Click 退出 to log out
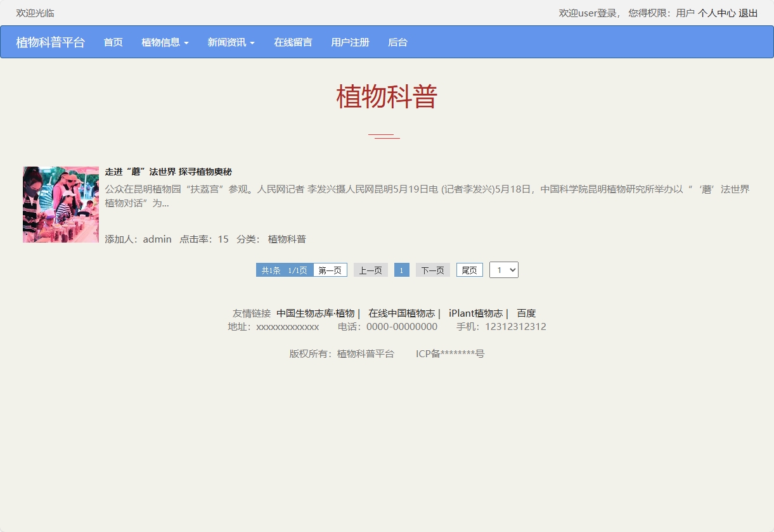This screenshot has width=774, height=532. pyautogui.click(x=748, y=13)
